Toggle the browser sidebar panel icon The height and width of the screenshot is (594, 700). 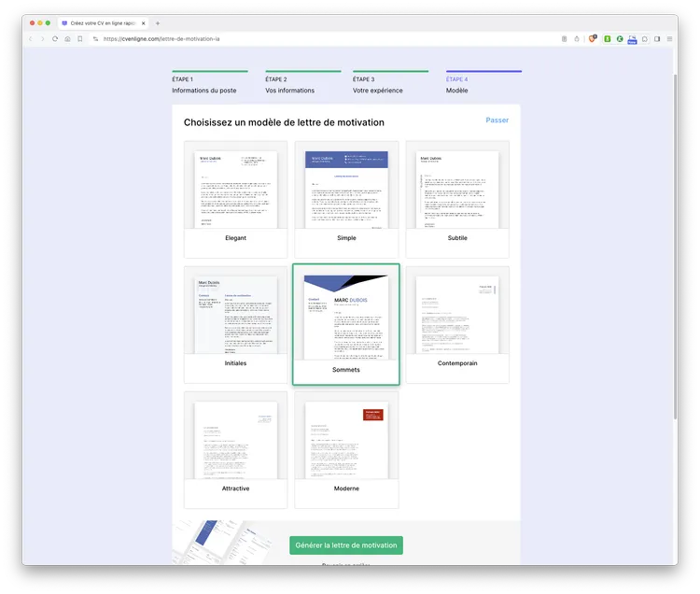657,39
